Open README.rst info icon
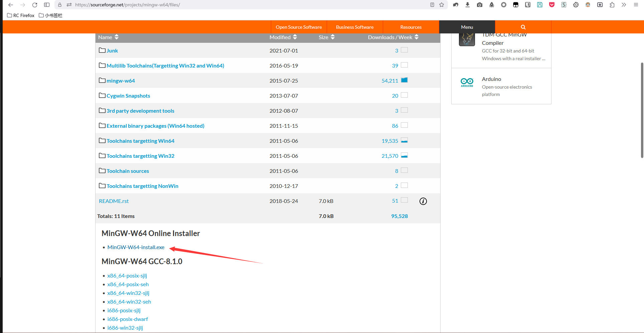Image resolution: width=644 pixels, height=333 pixels. (x=423, y=201)
